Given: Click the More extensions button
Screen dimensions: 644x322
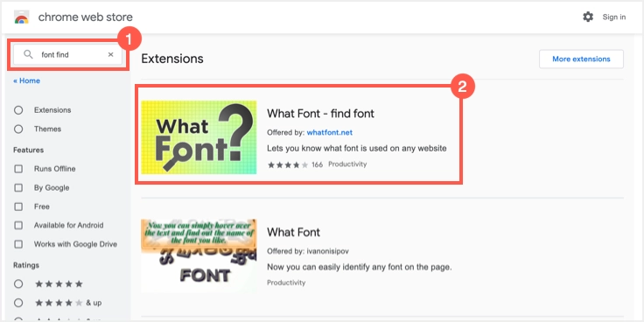Looking at the screenshot, I should point(581,59).
